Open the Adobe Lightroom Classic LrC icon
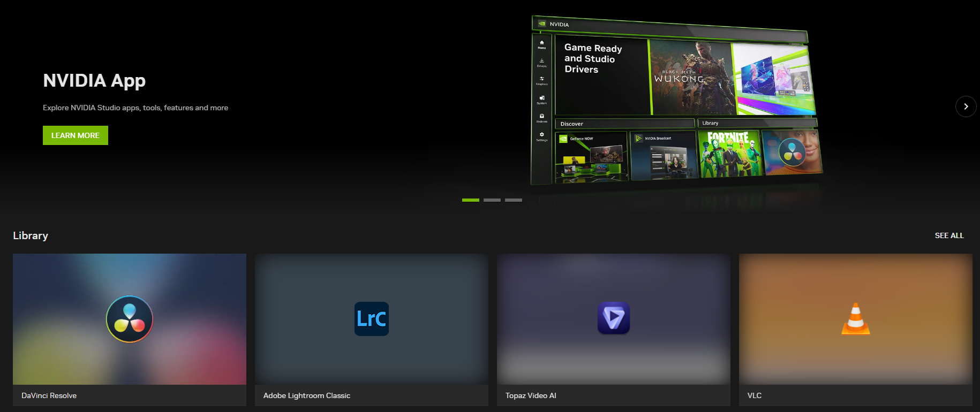980x412 pixels. click(x=372, y=319)
